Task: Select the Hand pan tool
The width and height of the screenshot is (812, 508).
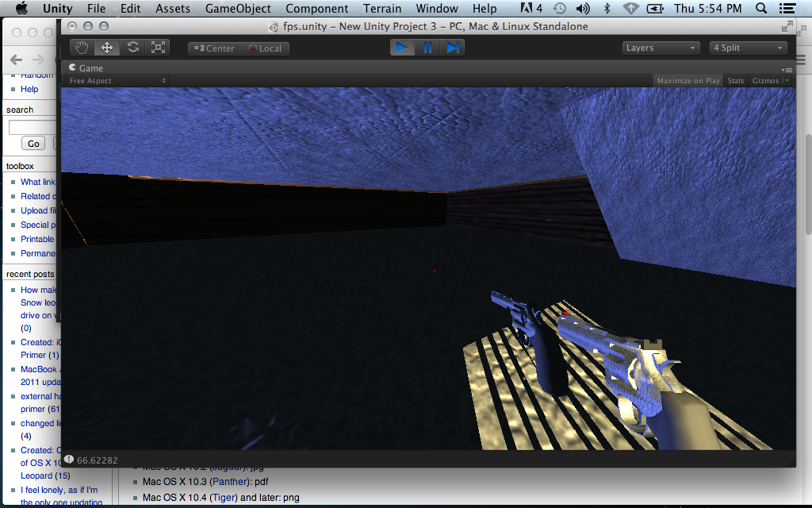Action: (x=81, y=47)
